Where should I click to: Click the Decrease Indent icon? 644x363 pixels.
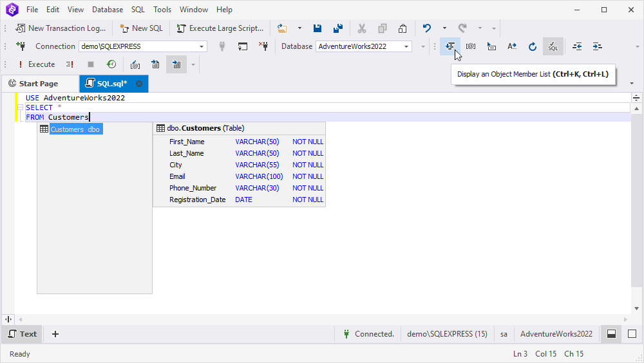(577, 46)
